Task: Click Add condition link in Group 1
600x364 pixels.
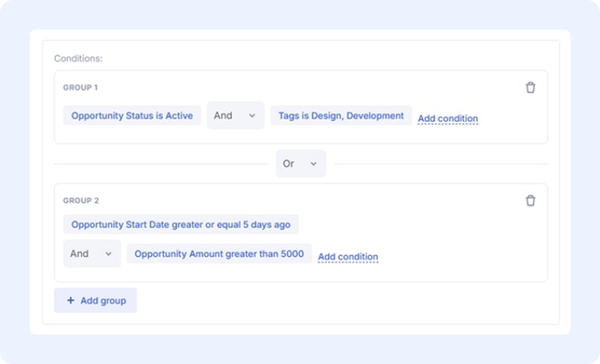Action: click(x=448, y=118)
